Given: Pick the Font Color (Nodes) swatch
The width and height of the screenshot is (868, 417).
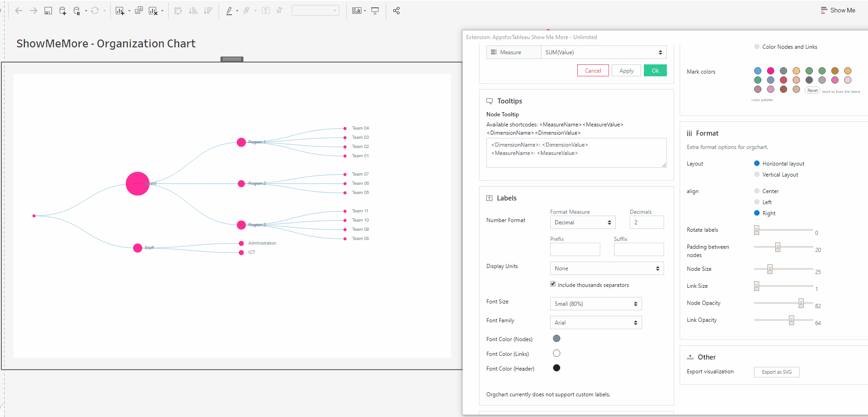Looking at the screenshot, I should tap(557, 338).
